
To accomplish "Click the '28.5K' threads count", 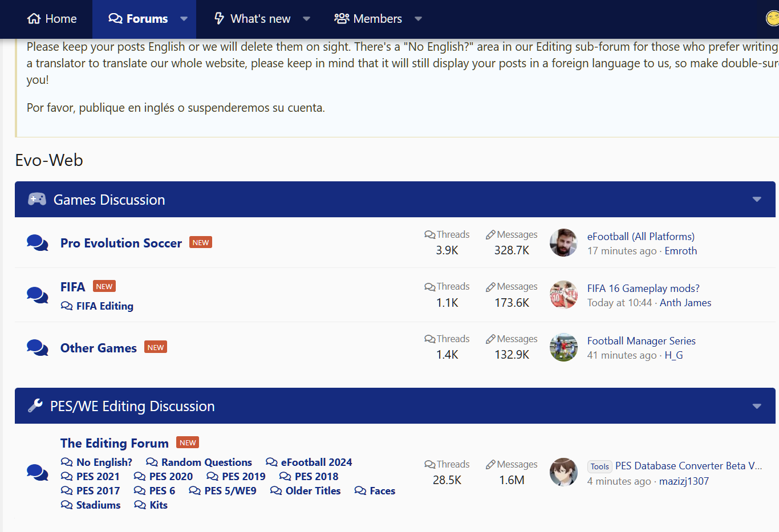I will click(x=447, y=480).
